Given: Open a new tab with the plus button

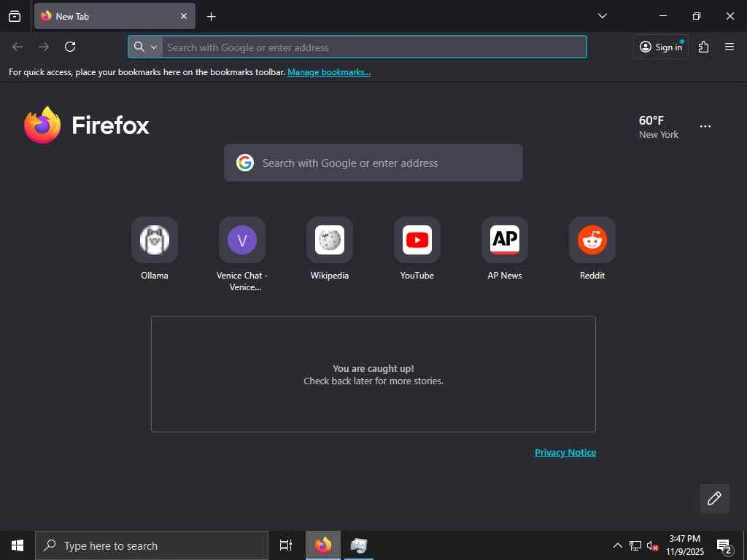Looking at the screenshot, I should [x=211, y=17].
